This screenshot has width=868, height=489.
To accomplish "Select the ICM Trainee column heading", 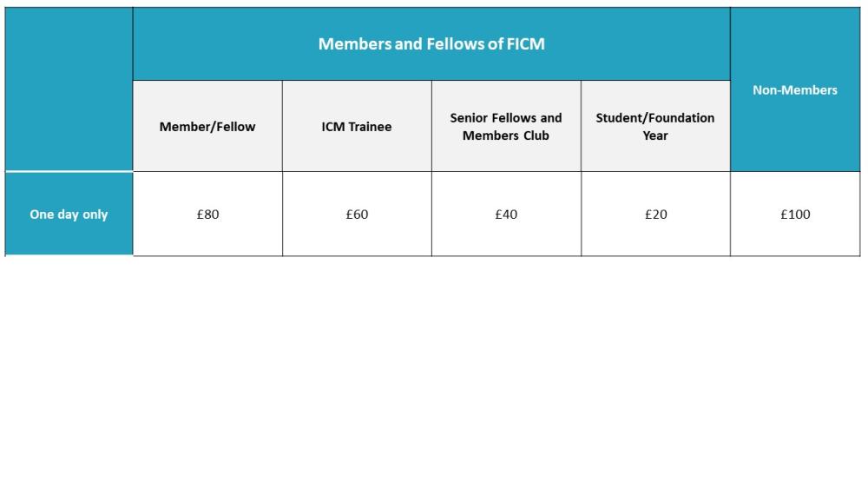I will (x=357, y=126).
